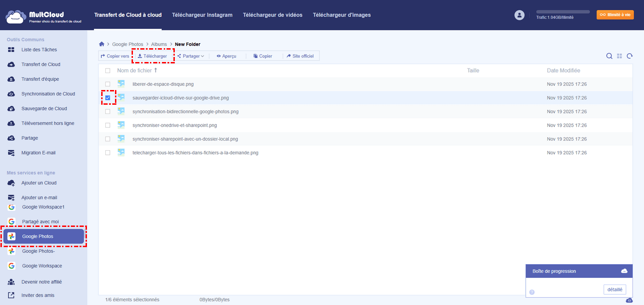Click file name synchronisation-bidirectionnelle-google-photos.png

(x=185, y=112)
